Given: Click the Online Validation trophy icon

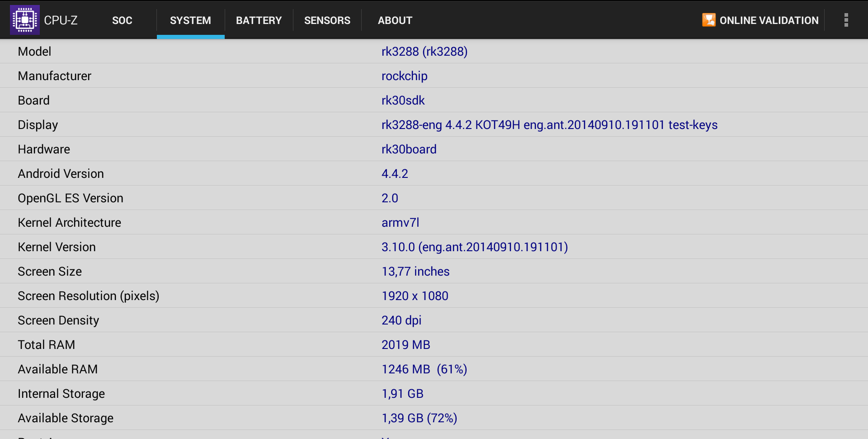Looking at the screenshot, I should tap(708, 20).
